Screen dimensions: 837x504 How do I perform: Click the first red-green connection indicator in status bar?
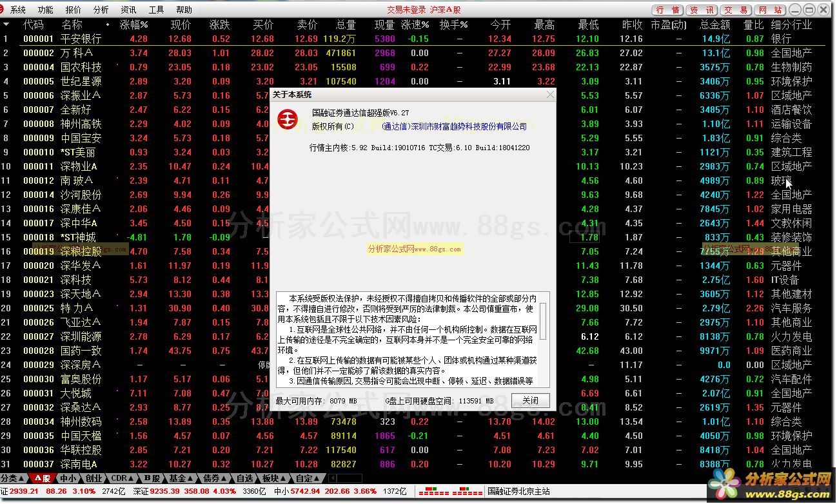(435, 491)
